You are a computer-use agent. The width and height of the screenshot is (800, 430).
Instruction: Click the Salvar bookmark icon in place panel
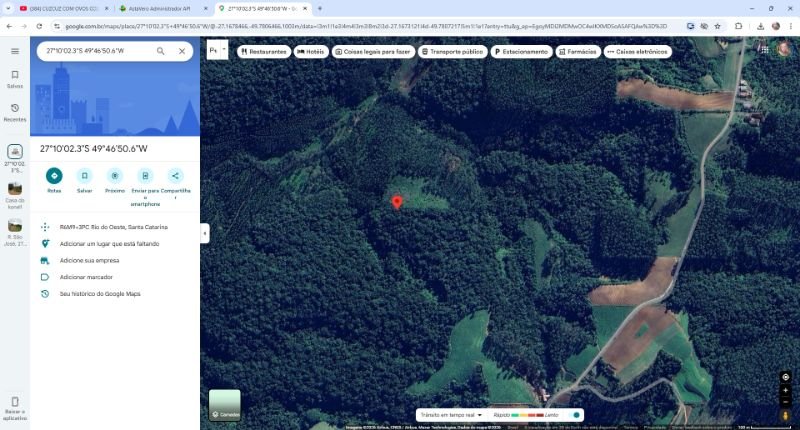84,176
